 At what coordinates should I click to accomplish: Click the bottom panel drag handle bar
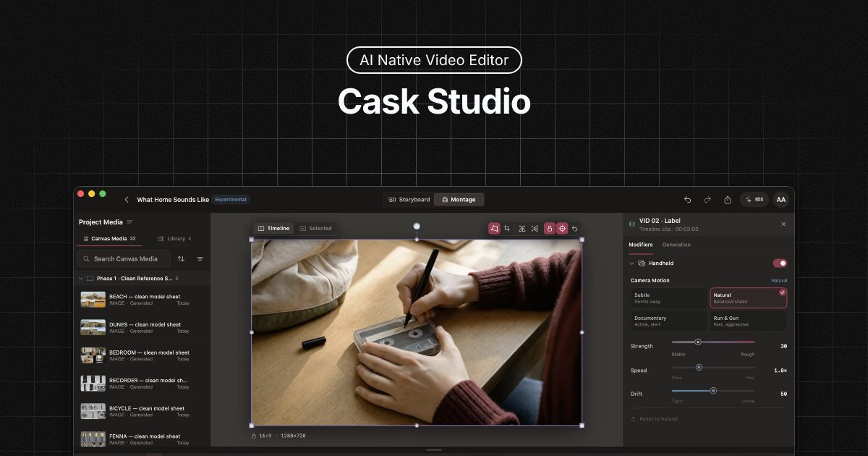434,450
